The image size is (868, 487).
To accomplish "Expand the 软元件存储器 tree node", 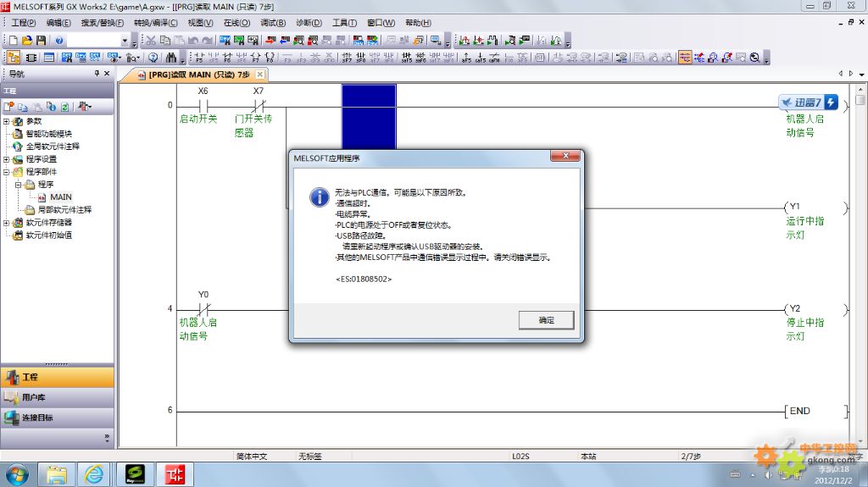I will coord(6,223).
